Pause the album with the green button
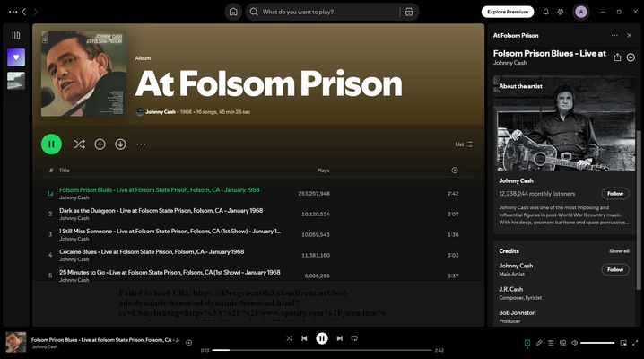644x359 pixels. pos(51,144)
